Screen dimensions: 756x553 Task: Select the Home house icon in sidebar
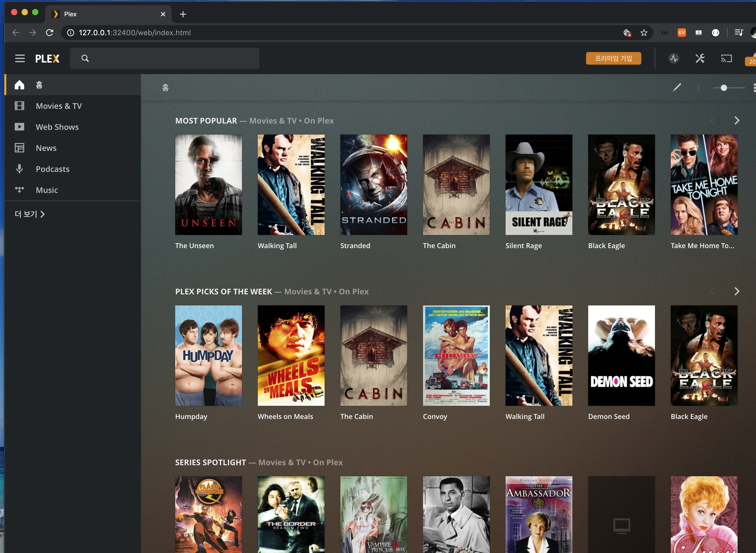pyautogui.click(x=19, y=85)
